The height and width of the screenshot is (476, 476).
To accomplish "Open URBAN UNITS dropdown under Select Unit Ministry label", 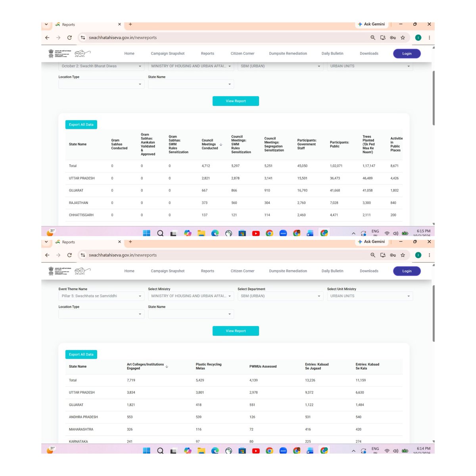I will tap(370, 296).
